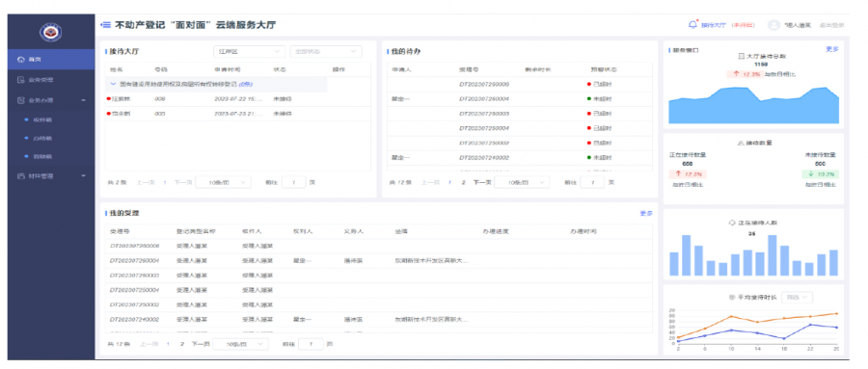Screen dimensions: 868x369
Task: Focus the 前往 page input in 我的待办
Action: coord(592,182)
